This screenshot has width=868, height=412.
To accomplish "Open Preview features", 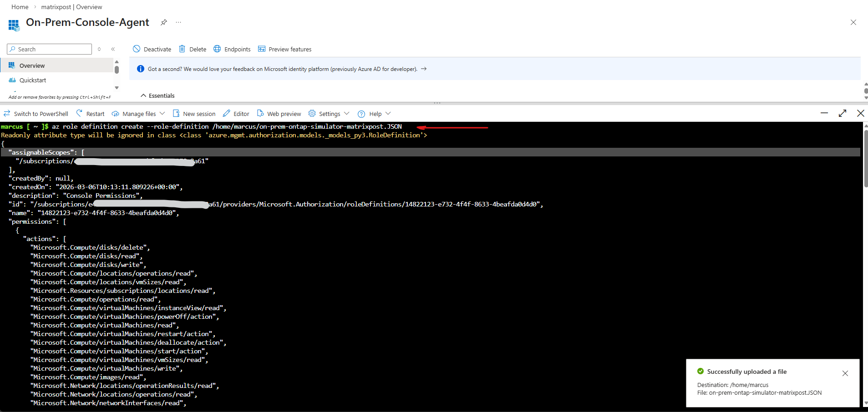I will 284,49.
